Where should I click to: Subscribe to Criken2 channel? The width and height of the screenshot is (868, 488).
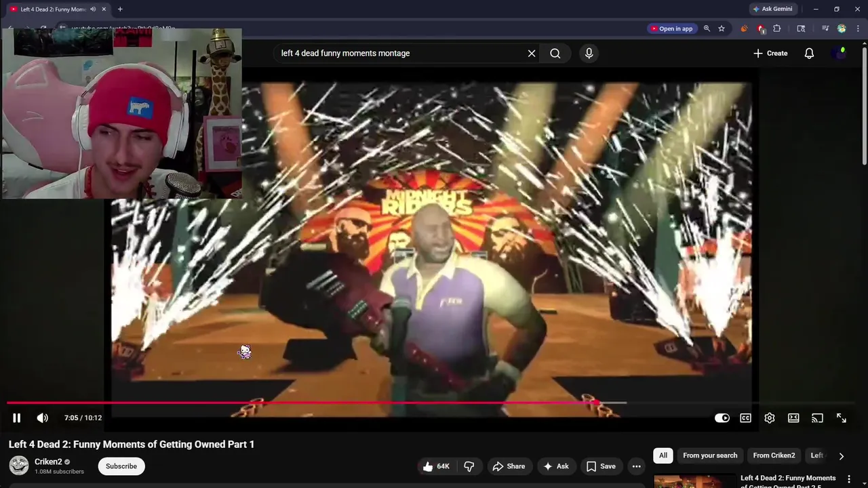click(x=121, y=466)
